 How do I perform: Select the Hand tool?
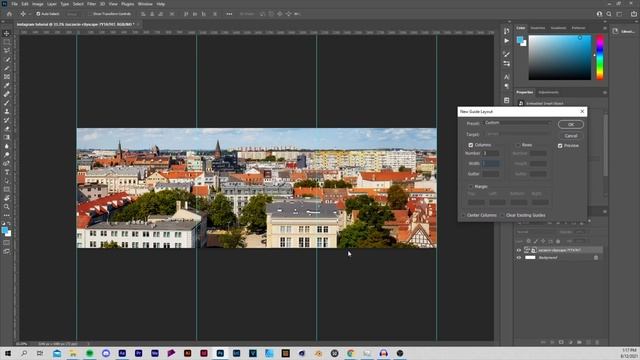pyautogui.click(x=7, y=198)
